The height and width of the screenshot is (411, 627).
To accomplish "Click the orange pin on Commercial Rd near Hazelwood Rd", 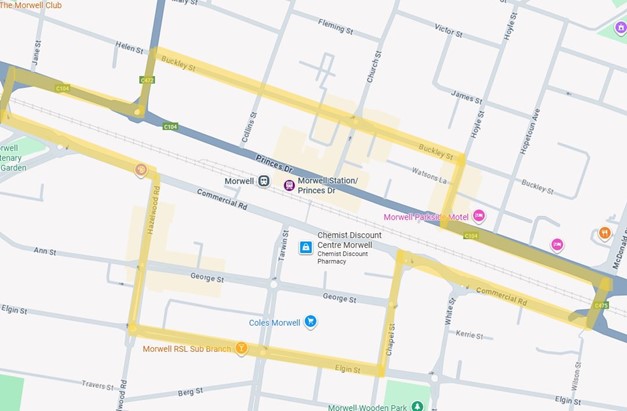I will (x=141, y=170).
